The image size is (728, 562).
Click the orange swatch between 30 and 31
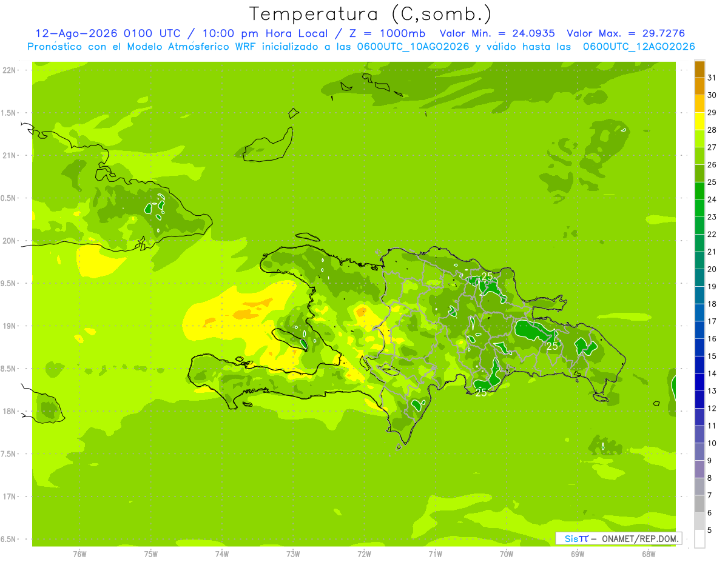click(x=699, y=87)
